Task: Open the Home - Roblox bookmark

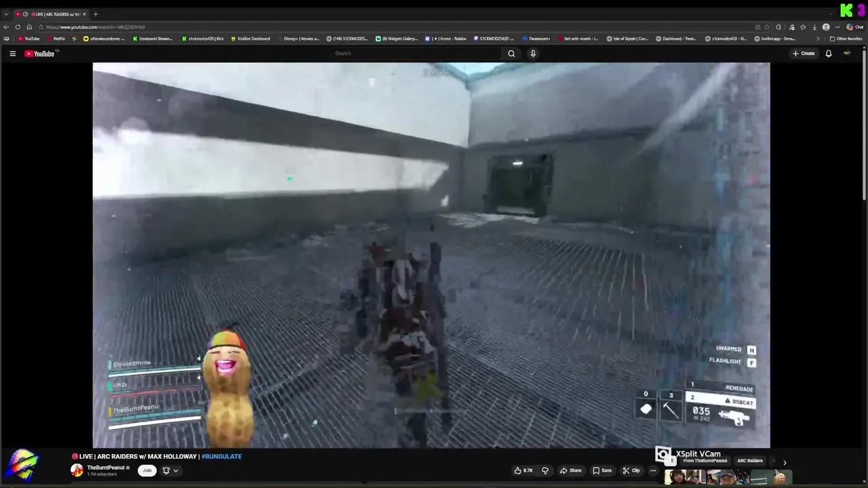Action: click(446, 39)
